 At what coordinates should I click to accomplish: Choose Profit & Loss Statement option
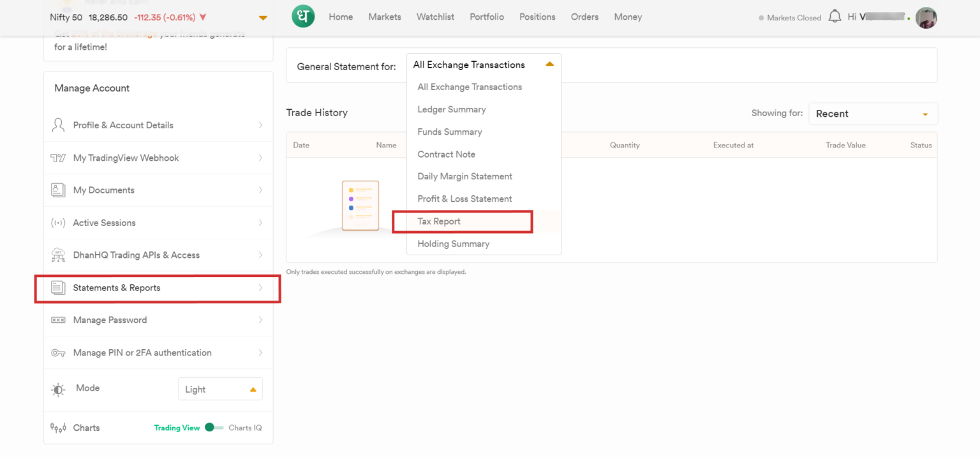464,199
